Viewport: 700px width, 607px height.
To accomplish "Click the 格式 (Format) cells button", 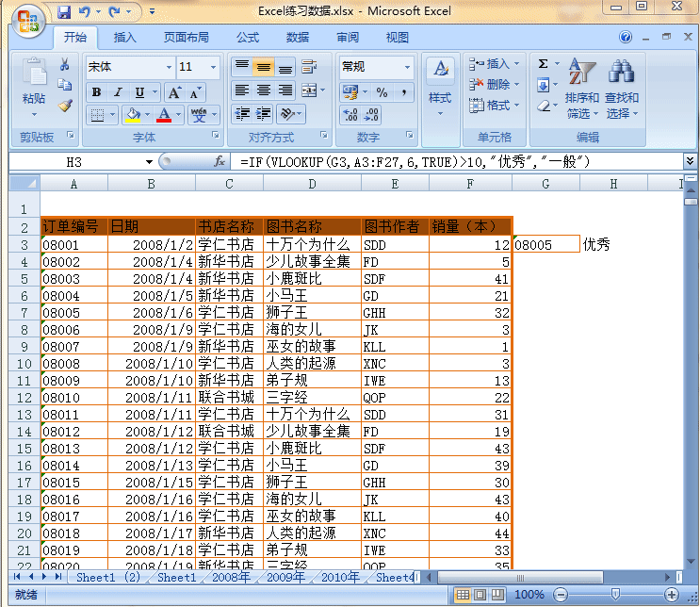I will (x=492, y=106).
